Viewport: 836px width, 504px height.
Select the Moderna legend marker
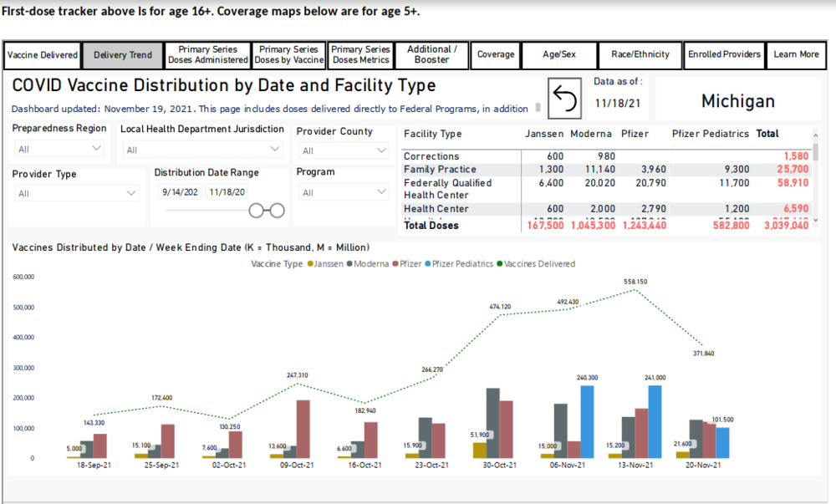pos(350,264)
